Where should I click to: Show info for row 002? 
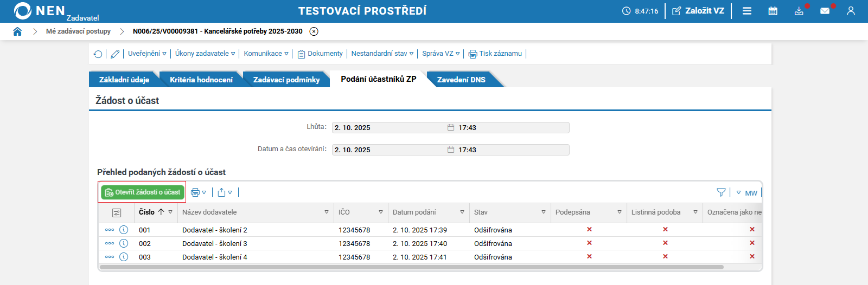coord(124,243)
